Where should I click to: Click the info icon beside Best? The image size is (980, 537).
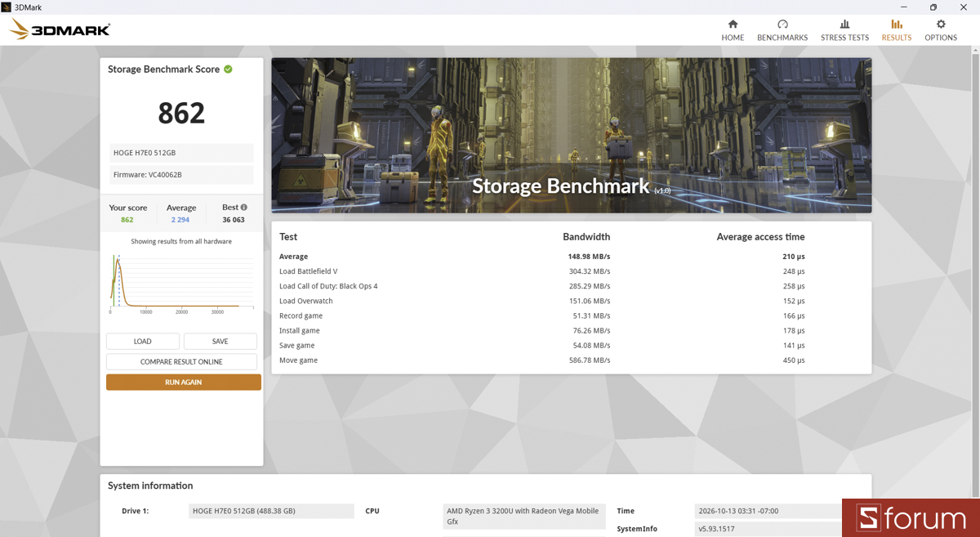pyautogui.click(x=243, y=208)
